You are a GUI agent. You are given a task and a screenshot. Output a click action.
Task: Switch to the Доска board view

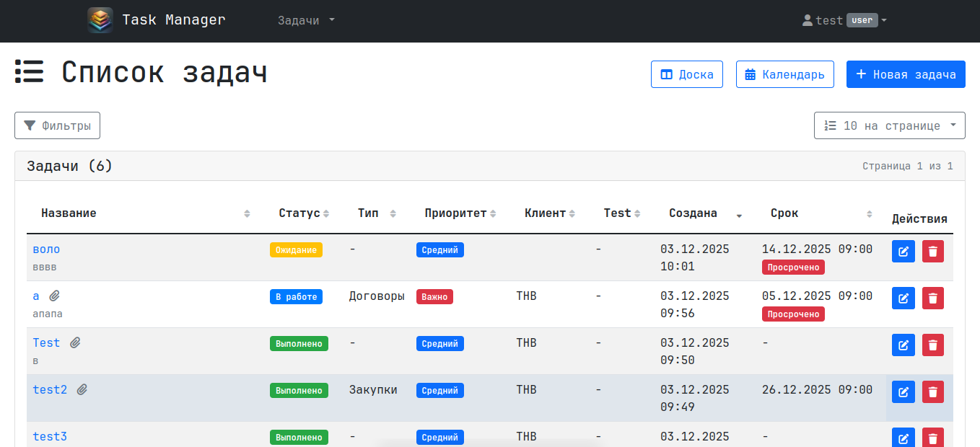[686, 74]
